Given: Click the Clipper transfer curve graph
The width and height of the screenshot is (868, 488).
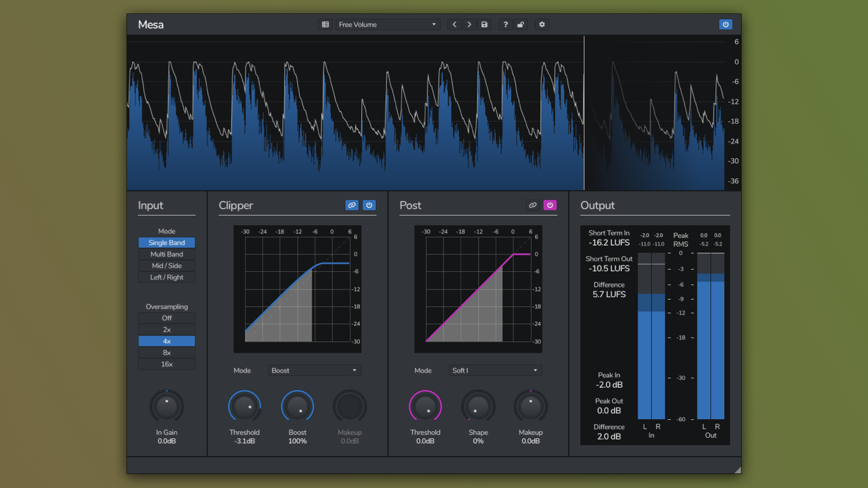Looking at the screenshot, I should [x=297, y=289].
